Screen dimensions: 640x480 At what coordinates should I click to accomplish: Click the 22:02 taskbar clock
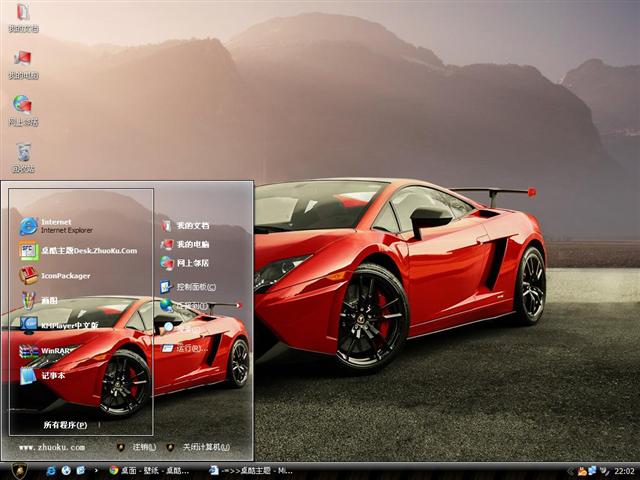click(x=624, y=471)
